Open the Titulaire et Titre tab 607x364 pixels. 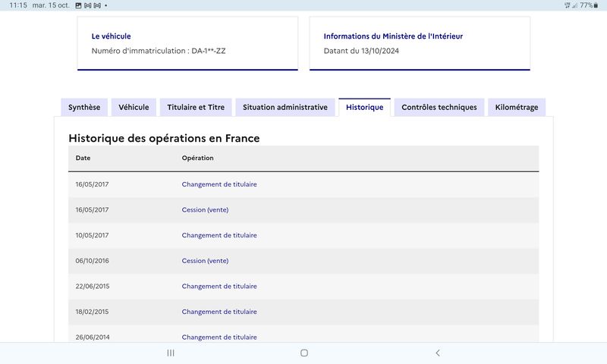(196, 107)
